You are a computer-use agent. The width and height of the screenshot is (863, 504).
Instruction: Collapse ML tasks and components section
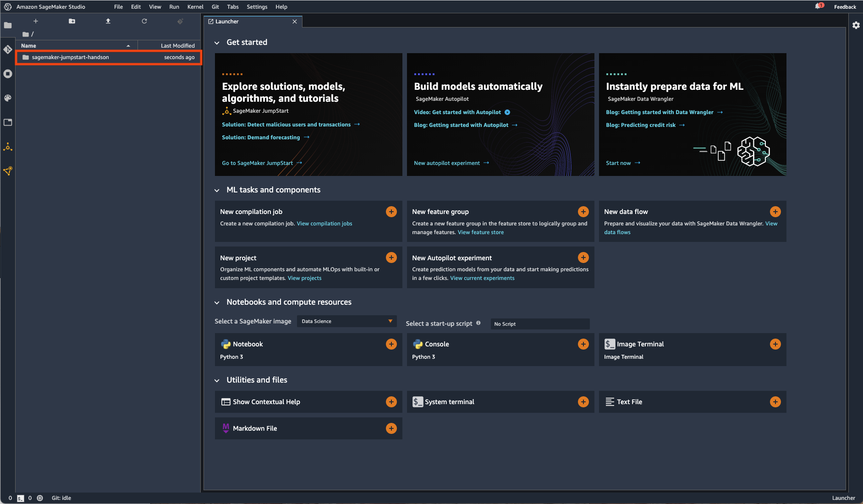tap(217, 190)
